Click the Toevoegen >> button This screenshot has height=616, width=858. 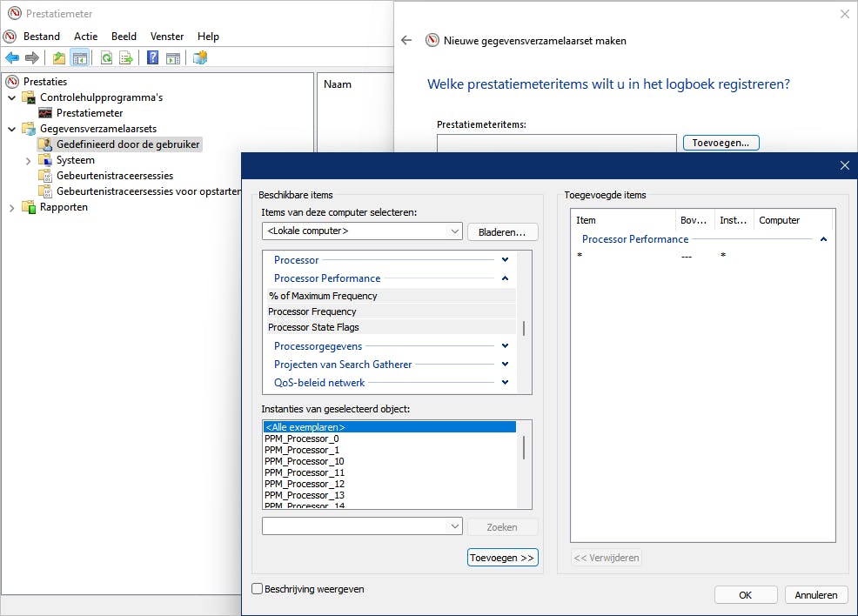pyautogui.click(x=502, y=558)
